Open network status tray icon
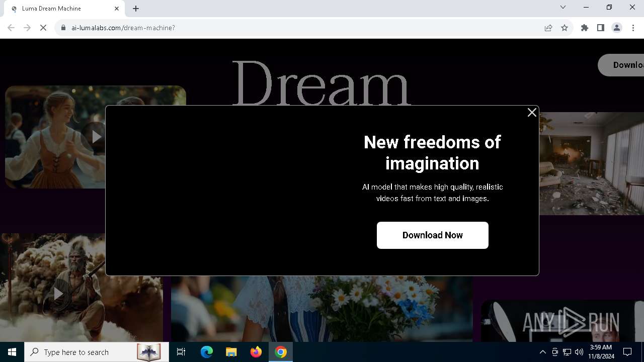 pyautogui.click(x=567, y=352)
